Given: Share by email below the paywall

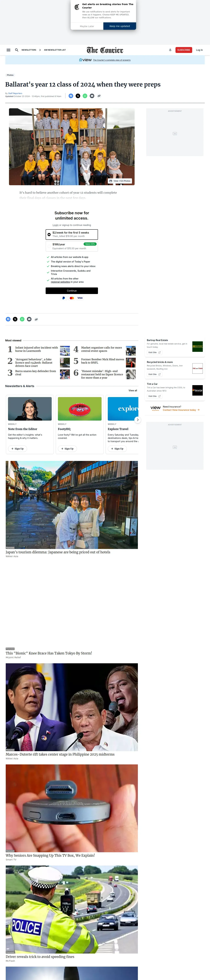Looking at the screenshot, I should [x=29, y=319].
